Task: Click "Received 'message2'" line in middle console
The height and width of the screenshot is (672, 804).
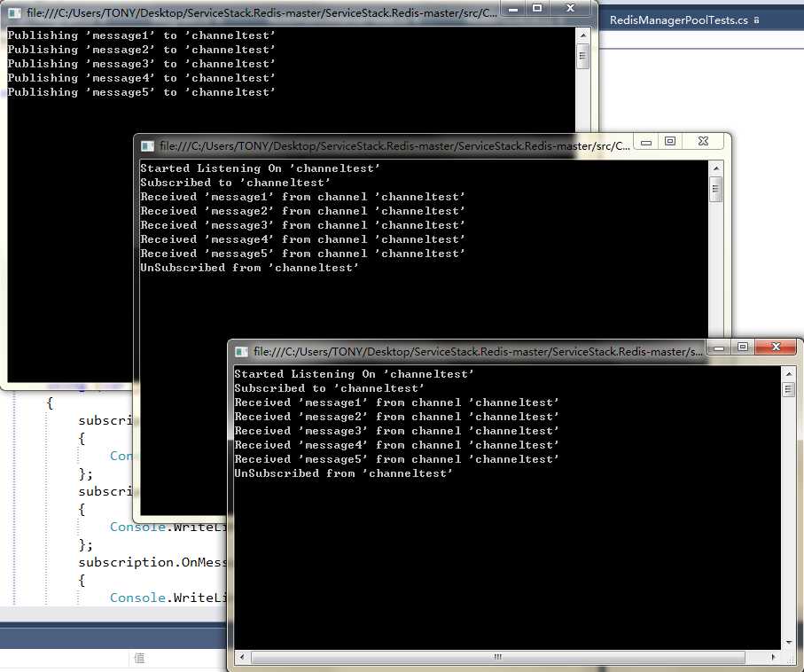Action: pyautogui.click(x=302, y=211)
